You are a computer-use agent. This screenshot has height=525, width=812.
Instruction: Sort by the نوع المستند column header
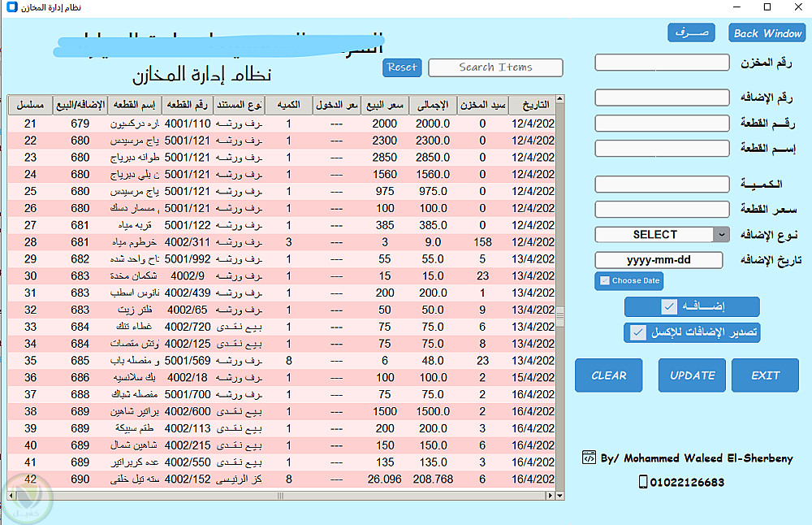240,105
